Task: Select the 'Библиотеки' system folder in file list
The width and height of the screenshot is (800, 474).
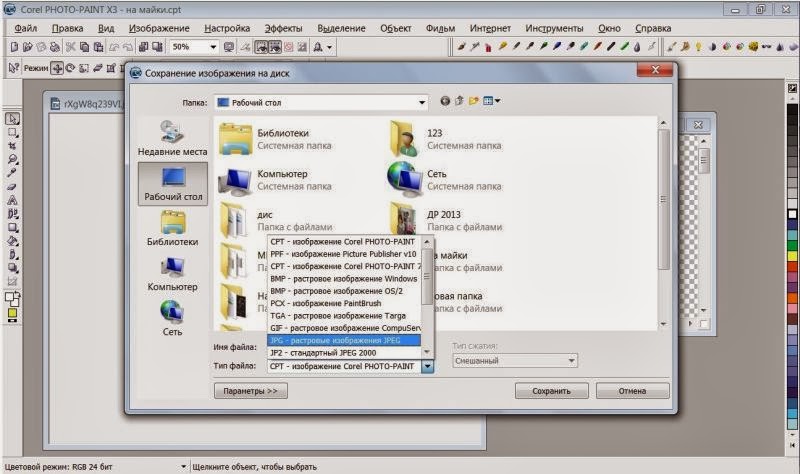Action: 276,138
